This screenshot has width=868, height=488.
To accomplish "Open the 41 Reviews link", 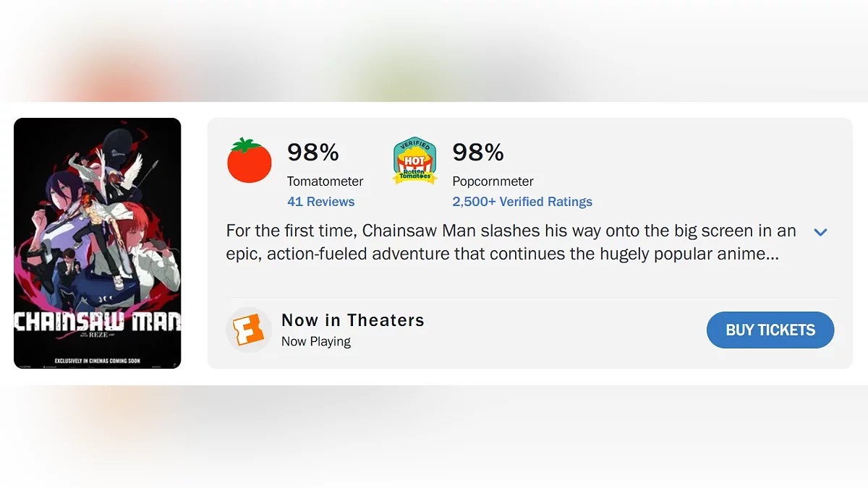I will pos(320,202).
